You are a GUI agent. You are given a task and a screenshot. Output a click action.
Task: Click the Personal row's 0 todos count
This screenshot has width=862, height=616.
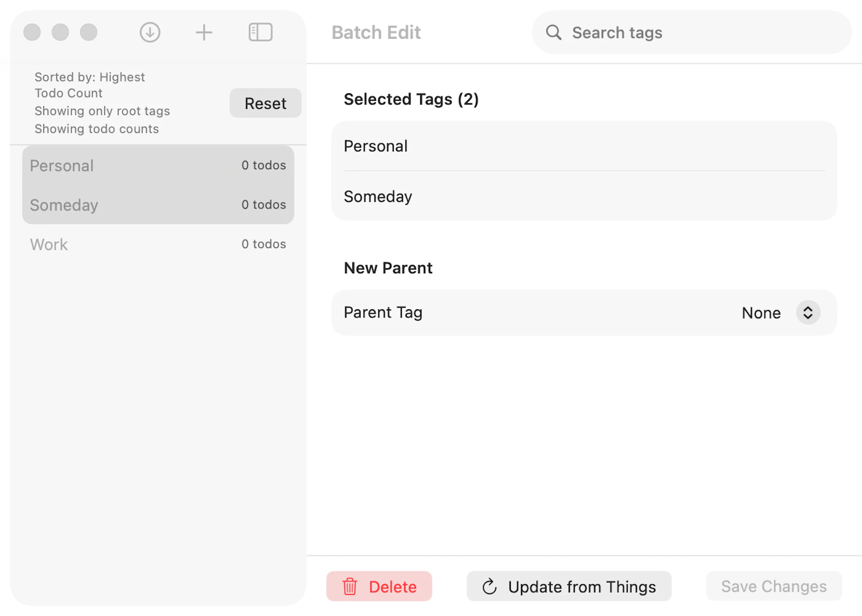pyautogui.click(x=263, y=165)
